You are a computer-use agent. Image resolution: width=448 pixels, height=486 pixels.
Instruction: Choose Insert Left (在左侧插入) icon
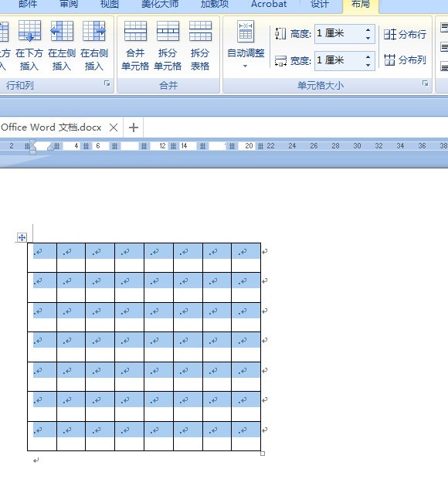[x=62, y=46]
